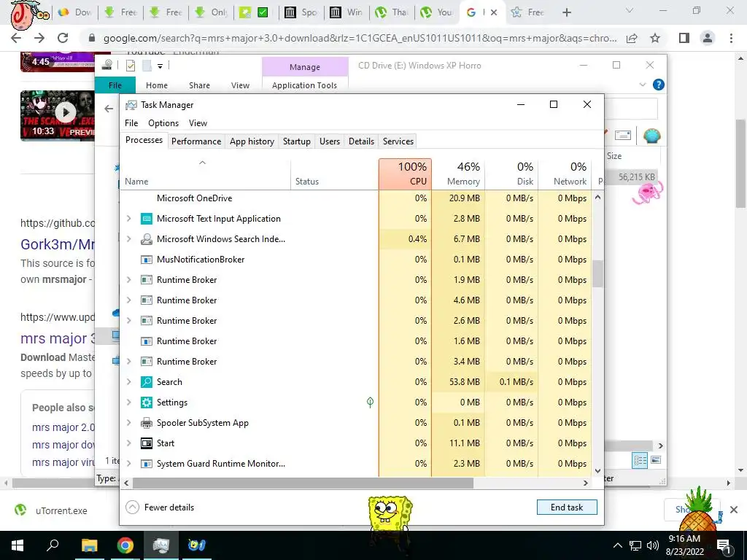
Task: Click the System Guard Runtime Monitor icon
Action: click(146, 464)
